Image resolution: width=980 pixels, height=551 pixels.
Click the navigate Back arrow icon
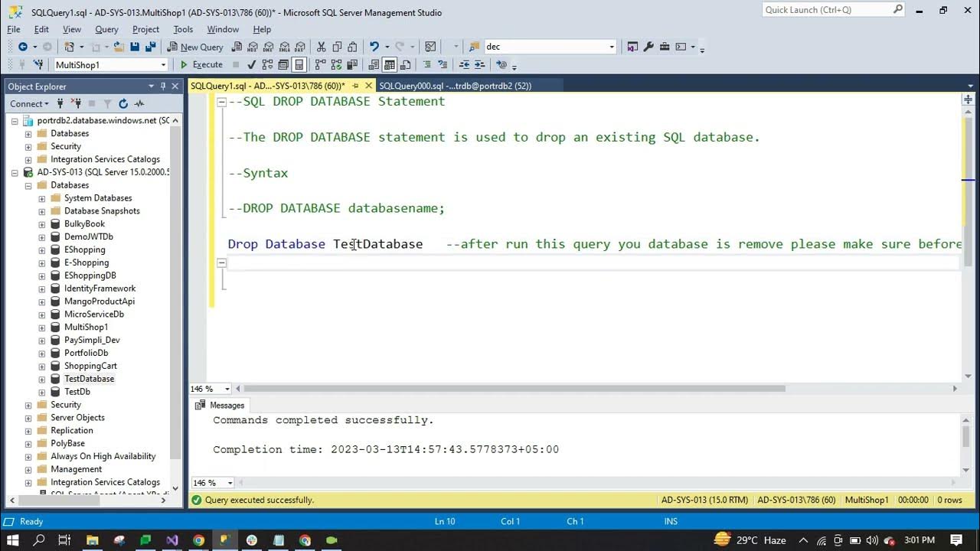tap(23, 47)
